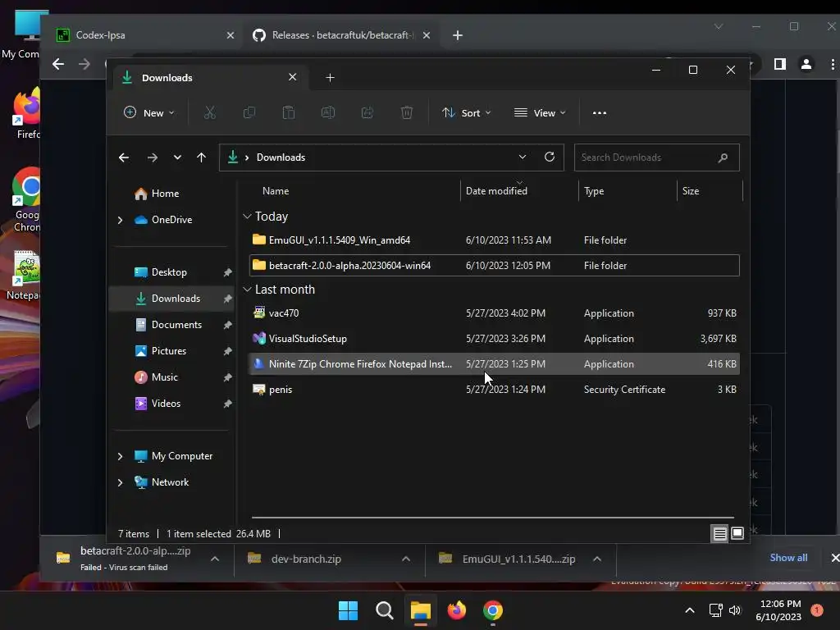Sort by Date modified column
Screen dimensions: 840x630
[519, 191]
